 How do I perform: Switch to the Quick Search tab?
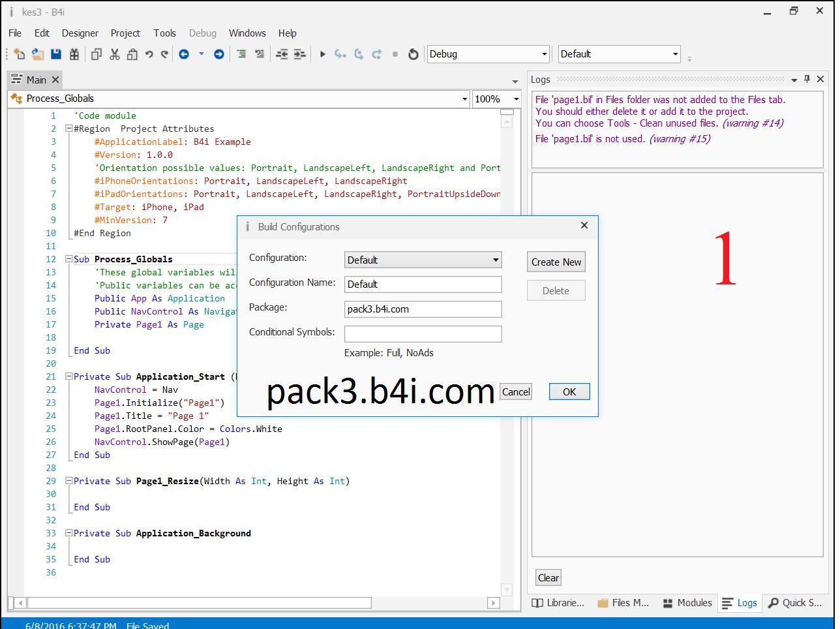pyautogui.click(x=794, y=603)
